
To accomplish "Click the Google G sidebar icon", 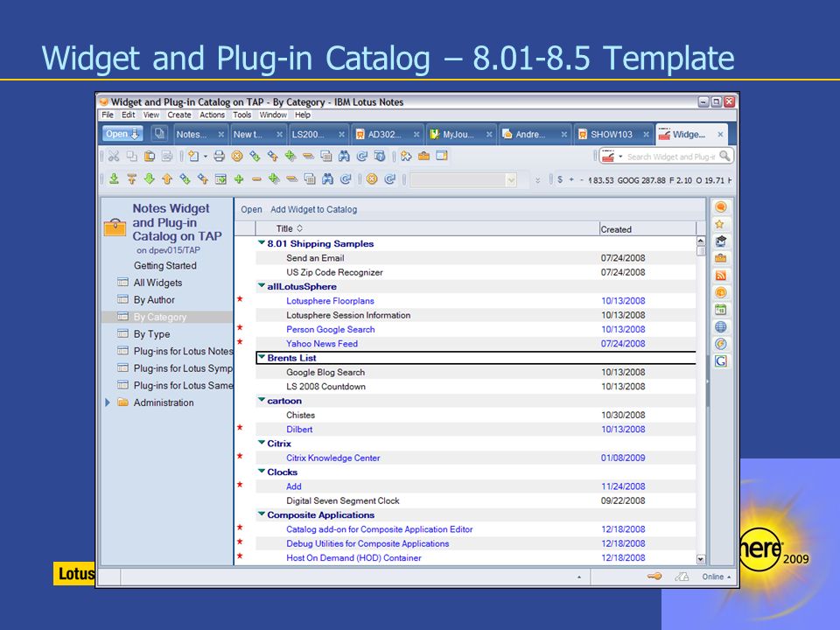I will (x=720, y=361).
